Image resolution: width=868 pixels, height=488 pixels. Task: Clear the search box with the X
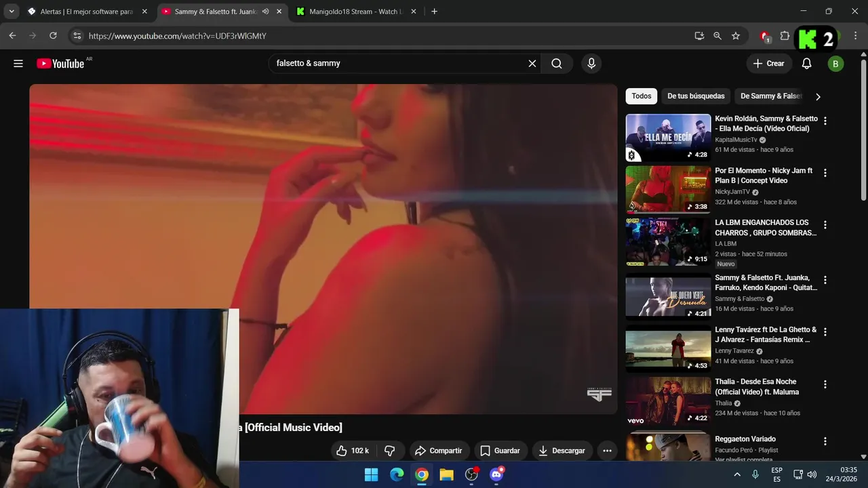(x=532, y=64)
